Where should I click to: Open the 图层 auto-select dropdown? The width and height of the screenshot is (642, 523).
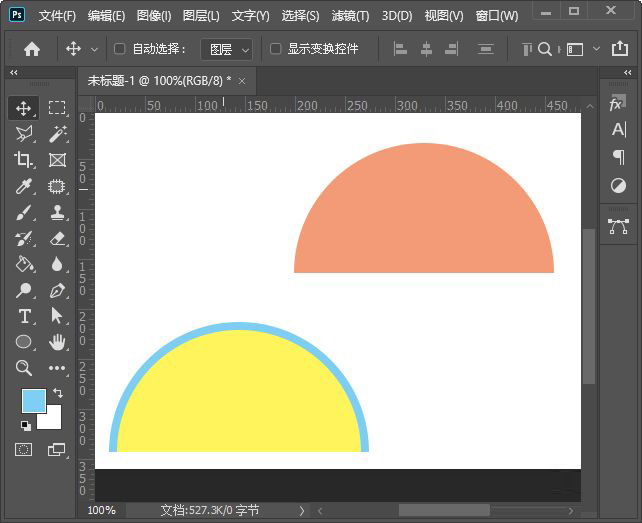point(226,50)
